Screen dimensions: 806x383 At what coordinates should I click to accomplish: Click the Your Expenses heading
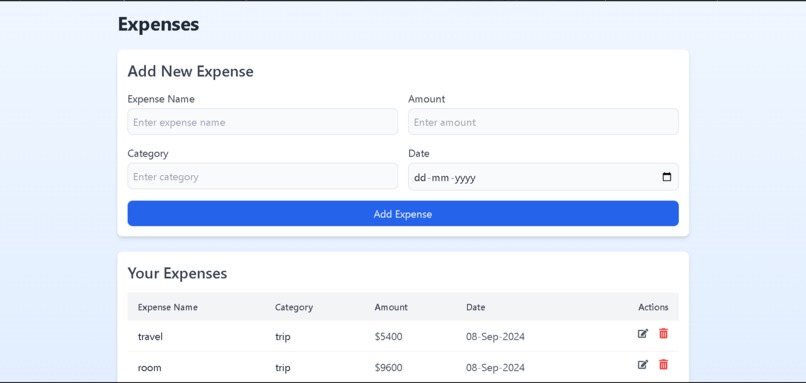(x=177, y=273)
